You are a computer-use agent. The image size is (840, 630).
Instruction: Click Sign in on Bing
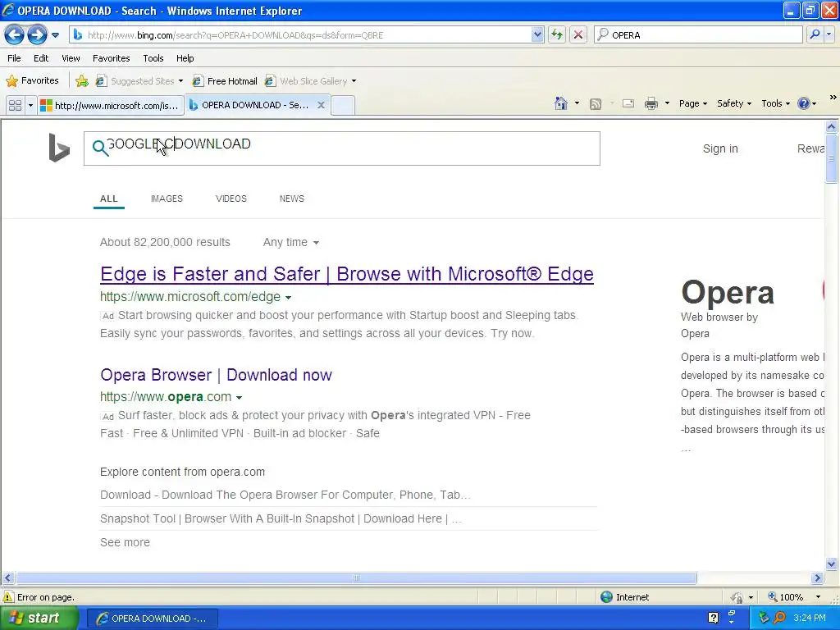(x=720, y=148)
